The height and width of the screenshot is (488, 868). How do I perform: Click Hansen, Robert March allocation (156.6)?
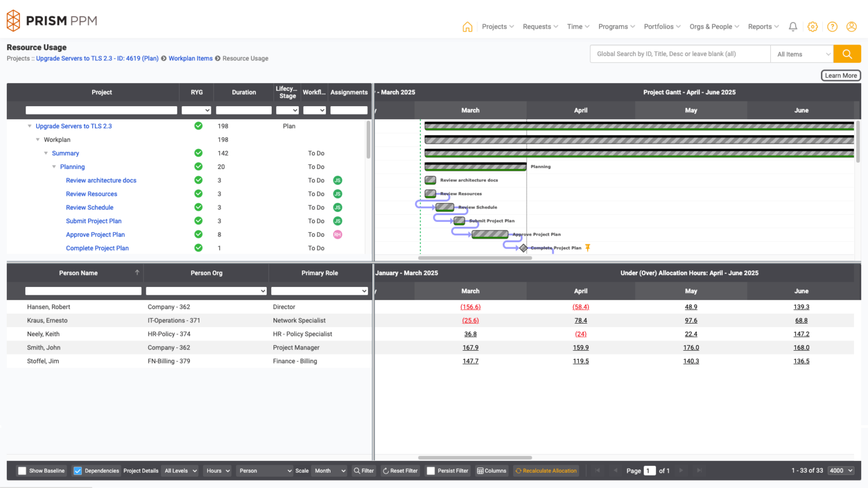coord(470,307)
